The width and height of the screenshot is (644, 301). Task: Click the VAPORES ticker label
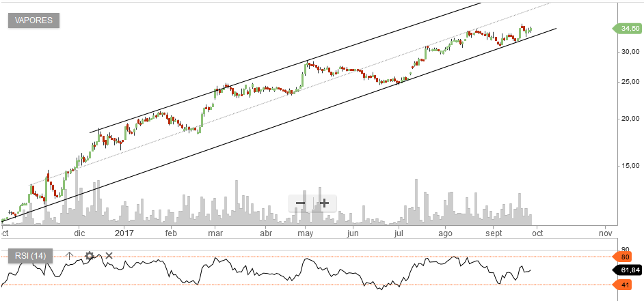click(33, 20)
